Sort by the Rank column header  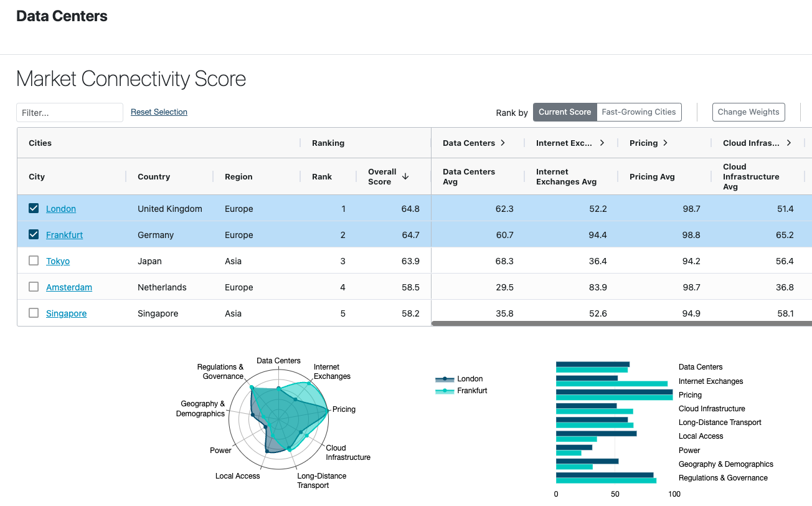[322, 176]
